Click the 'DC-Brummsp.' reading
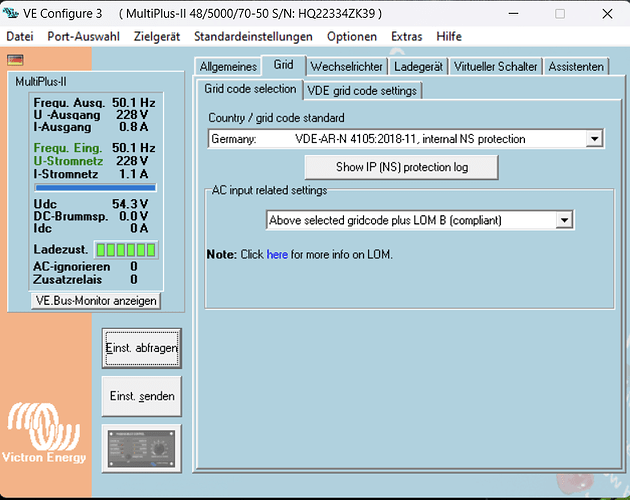This screenshot has width=630, height=500. (x=90, y=216)
